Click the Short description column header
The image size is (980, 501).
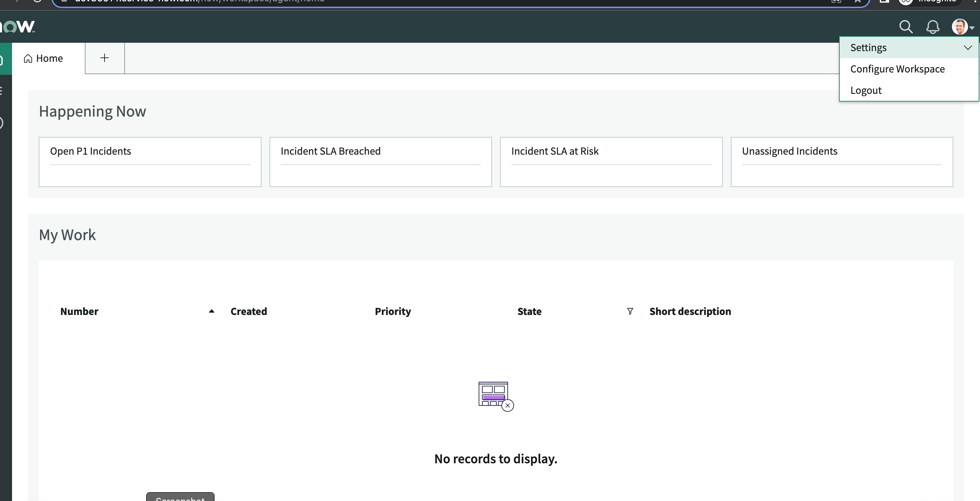690,312
